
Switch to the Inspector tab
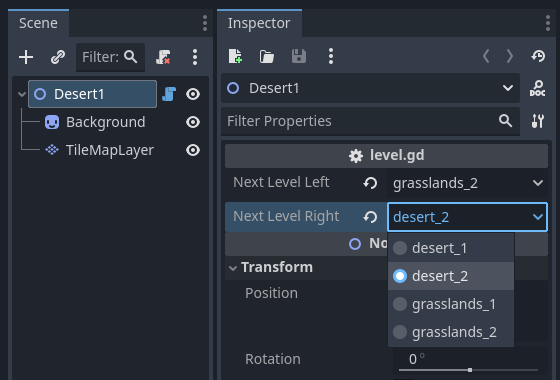259,23
